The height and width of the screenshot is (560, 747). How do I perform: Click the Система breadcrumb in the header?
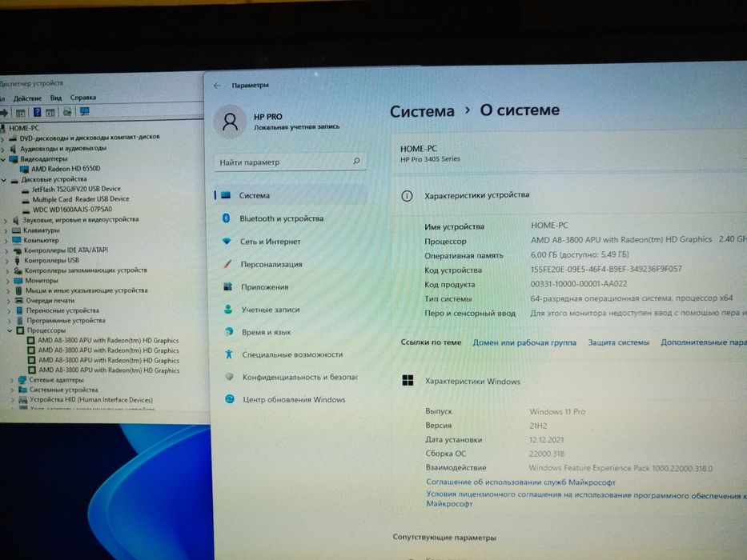click(x=422, y=111)
